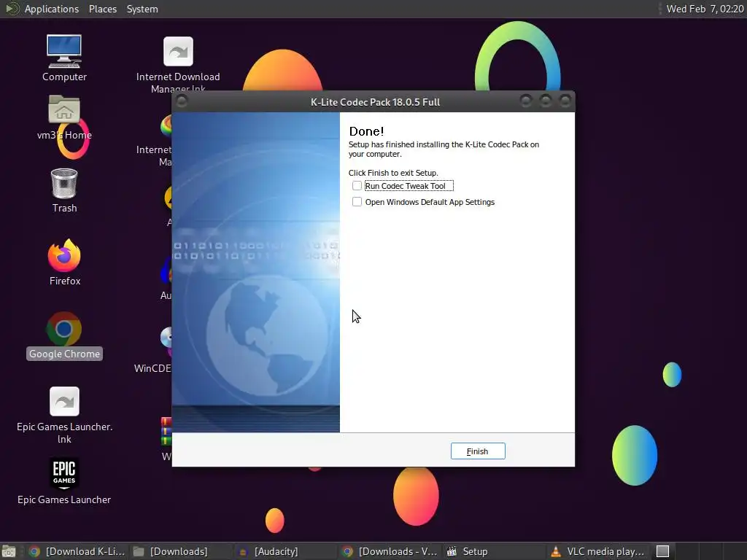Viewport: 747px width, 560px height.
Task: Close the K-Lite Codec Pack setup window
Action: click(x=565, y=101)
